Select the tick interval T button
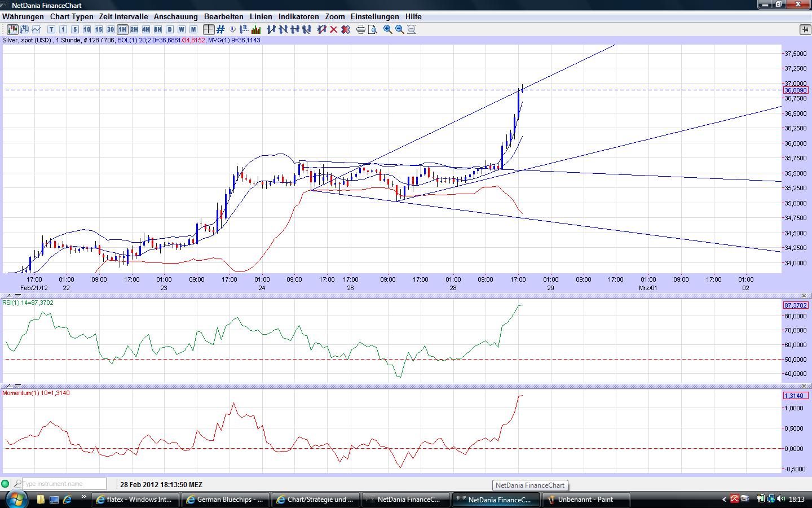 pos(51,29)
